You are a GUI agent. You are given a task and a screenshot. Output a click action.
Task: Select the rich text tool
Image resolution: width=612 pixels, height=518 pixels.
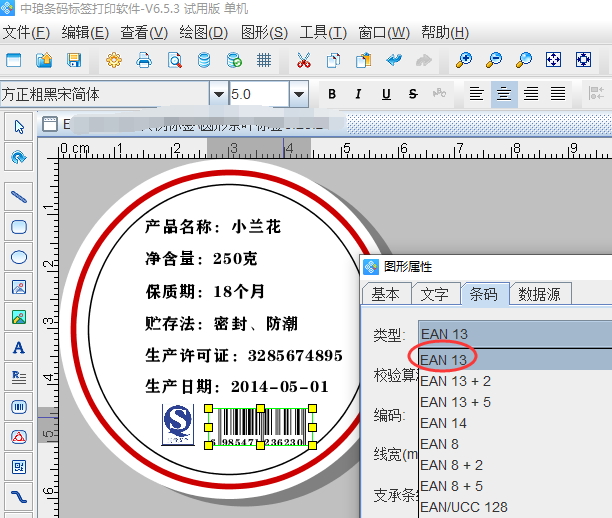(19, 377)
